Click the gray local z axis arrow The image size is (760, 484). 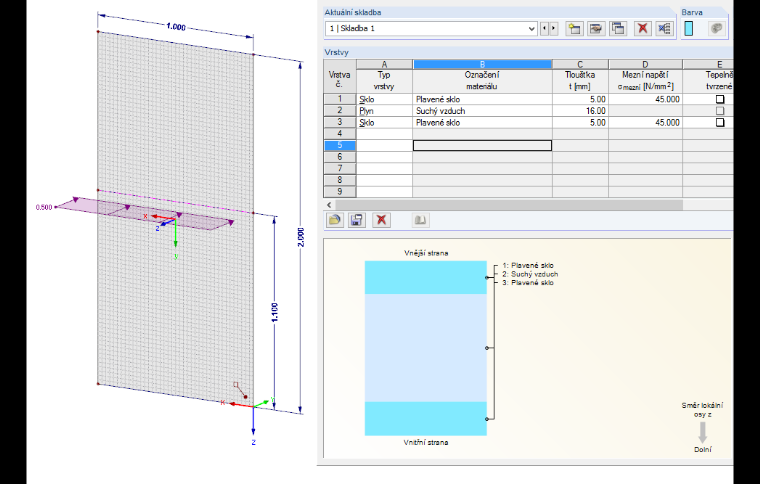coord(702,432)
